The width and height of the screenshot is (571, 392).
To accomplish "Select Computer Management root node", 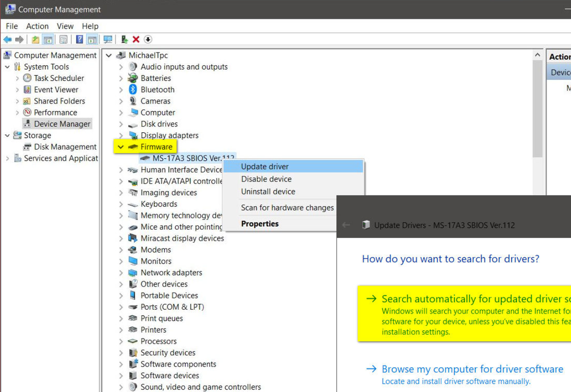I will (55, 55).
